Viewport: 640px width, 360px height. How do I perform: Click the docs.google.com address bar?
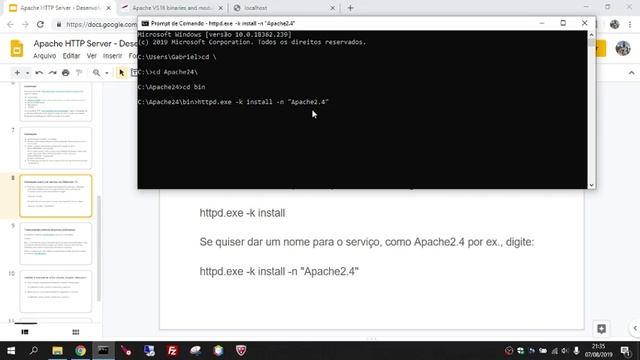pos(101,24)
